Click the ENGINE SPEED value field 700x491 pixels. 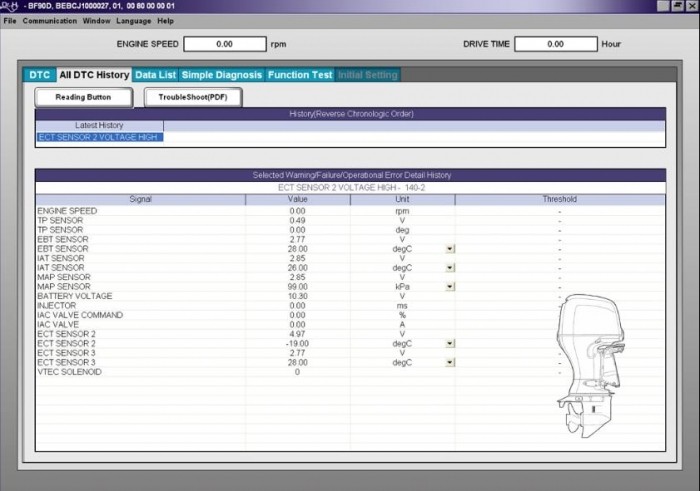pyautogui.click(x=224, y=44)
